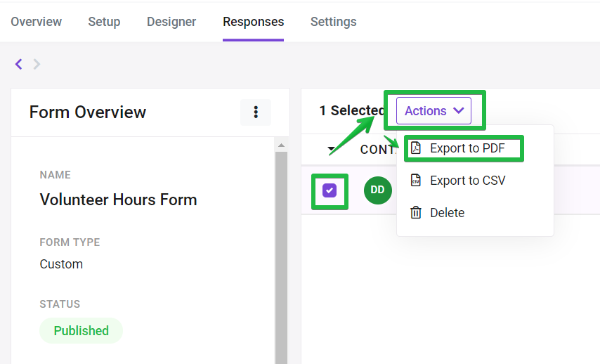The height and width of the screenshot is (364, 600).
Task: Click the CSV file icon
Action: coord(415,180)
